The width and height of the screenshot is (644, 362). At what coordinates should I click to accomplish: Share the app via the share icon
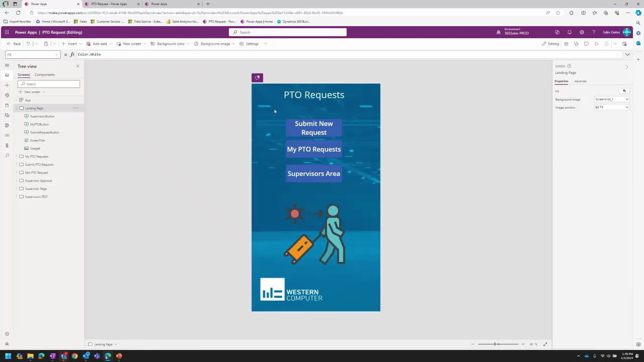(566, 44)
